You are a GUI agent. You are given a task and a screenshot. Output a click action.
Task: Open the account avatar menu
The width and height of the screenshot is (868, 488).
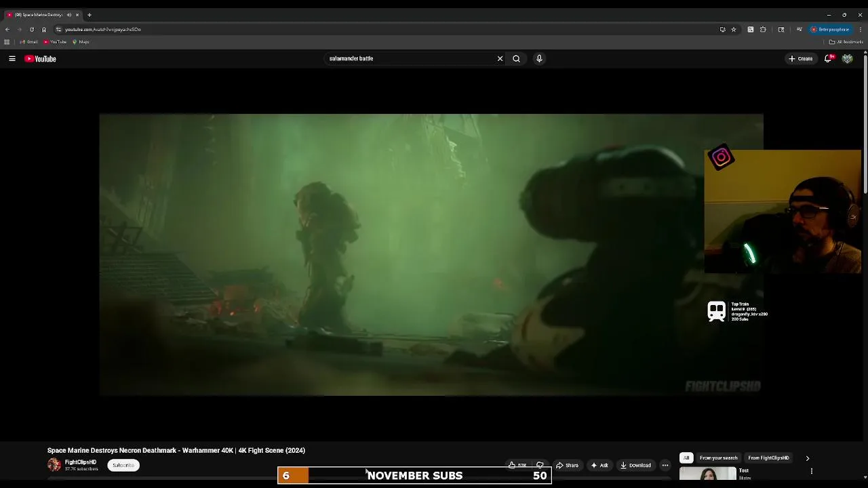[847, 59]
